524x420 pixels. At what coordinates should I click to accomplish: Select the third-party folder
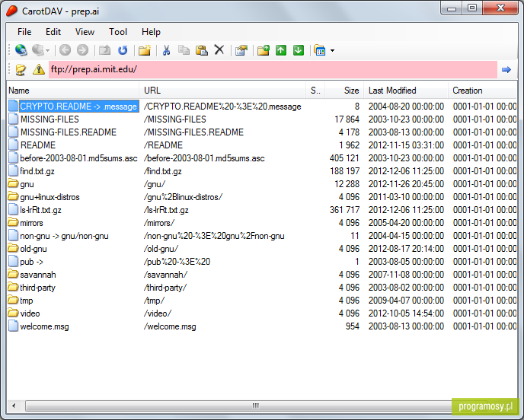[37, 288]
